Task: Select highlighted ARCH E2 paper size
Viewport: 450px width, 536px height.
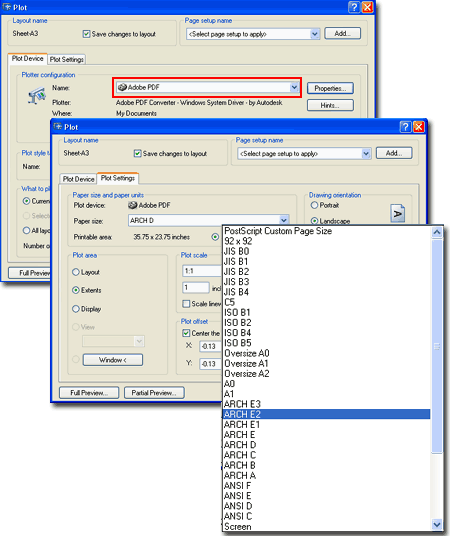Action: tap(327, 414)
